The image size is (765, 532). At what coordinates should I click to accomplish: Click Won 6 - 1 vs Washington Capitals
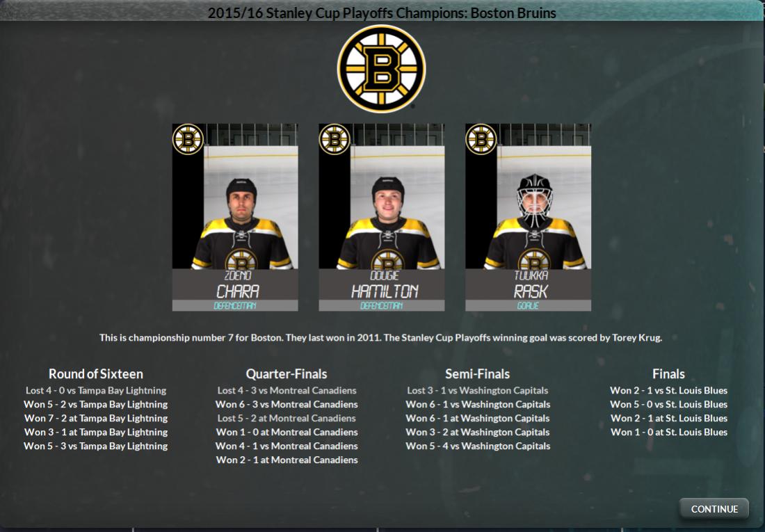[478, 404]
